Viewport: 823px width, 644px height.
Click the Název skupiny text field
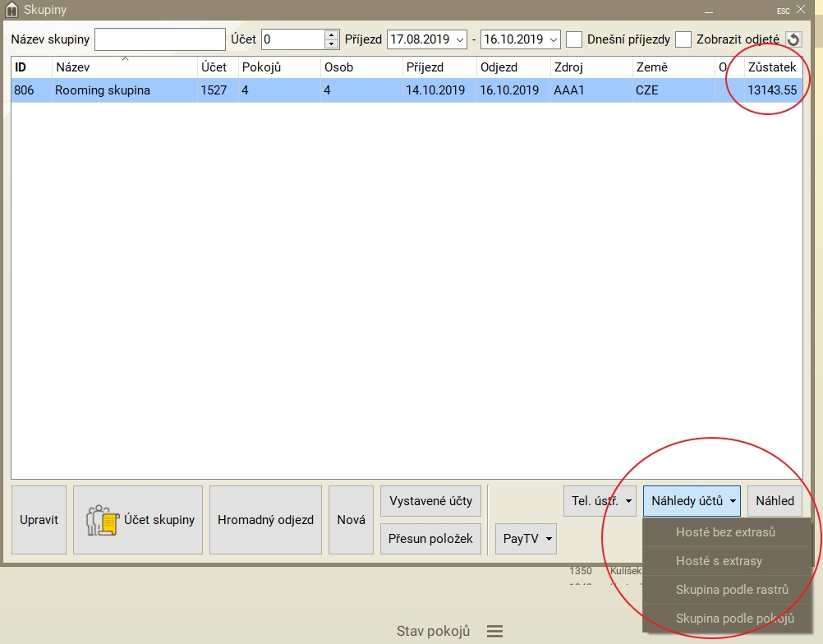point(160,39)
